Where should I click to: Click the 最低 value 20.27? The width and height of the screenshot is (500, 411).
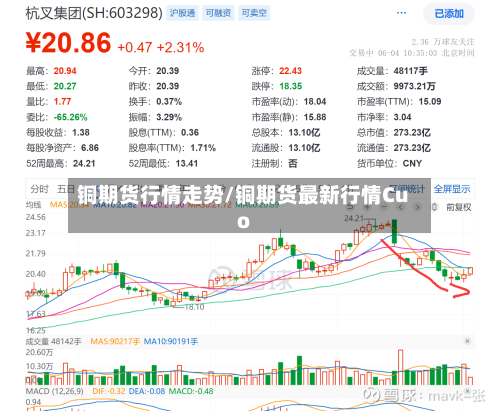pyautogui.click(x=65, y=86)
